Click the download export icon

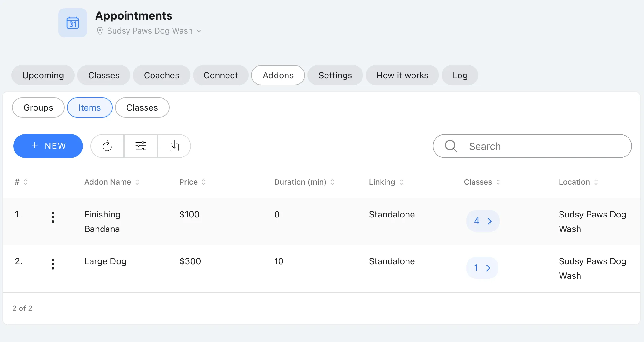tap(174, 146)
